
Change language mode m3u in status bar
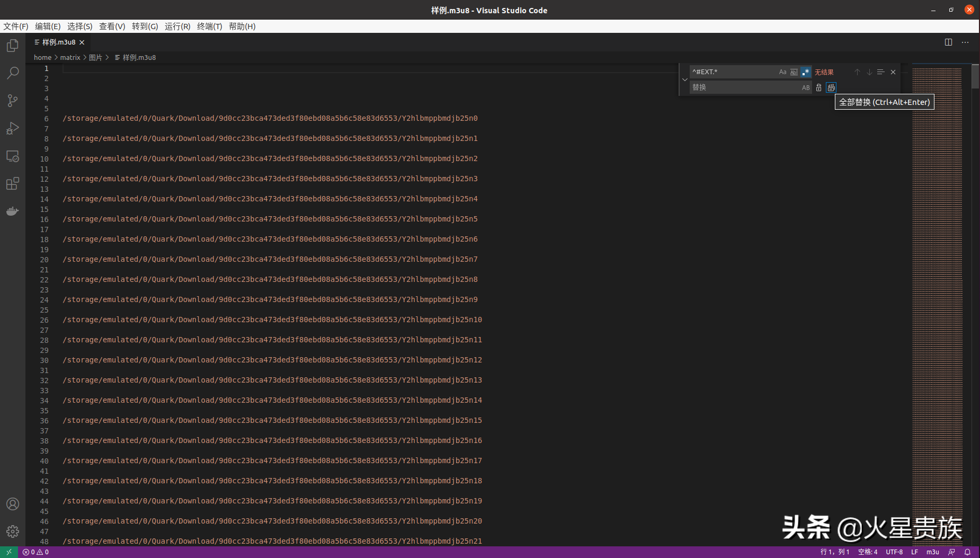pyautogui.click(x=932, y=552)
